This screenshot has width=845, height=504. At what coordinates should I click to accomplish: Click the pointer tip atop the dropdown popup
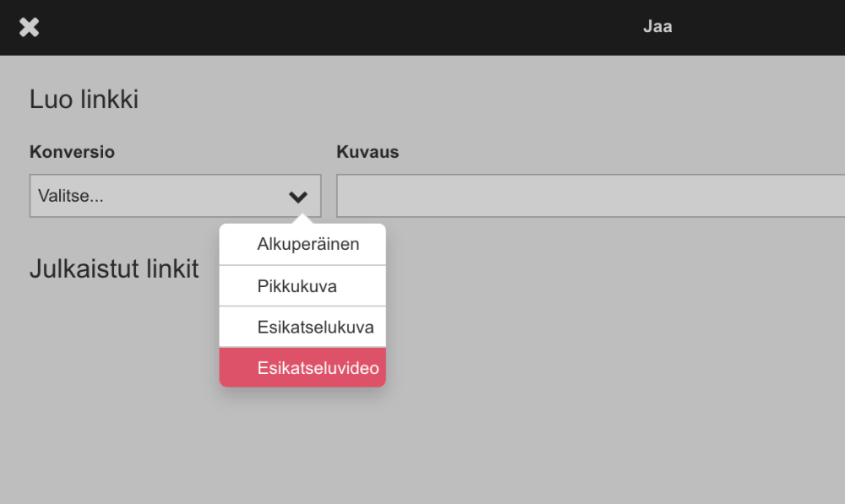(x=303, y=220)
